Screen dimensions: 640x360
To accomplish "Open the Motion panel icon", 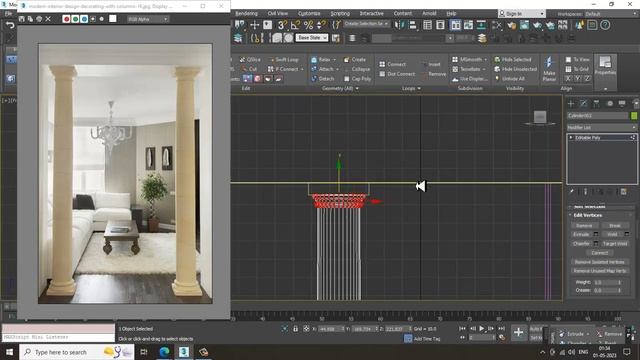I will tap(609, 103).
